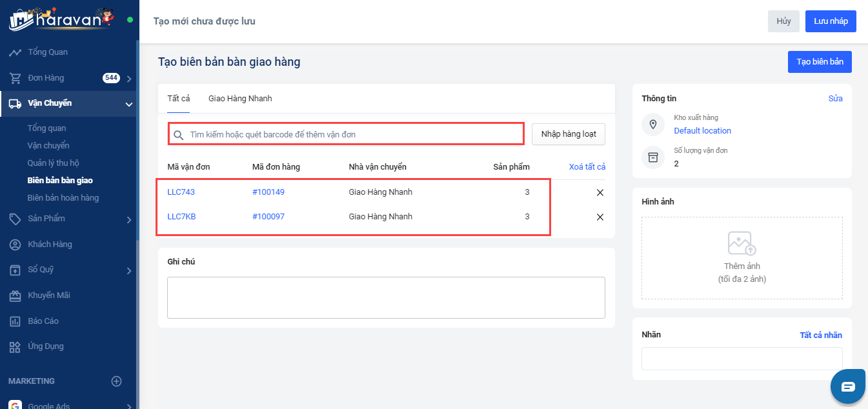This screenshot has width=868, height=409.
Task: Click the Nhập hàng loạt button
Action: [569, 134]
